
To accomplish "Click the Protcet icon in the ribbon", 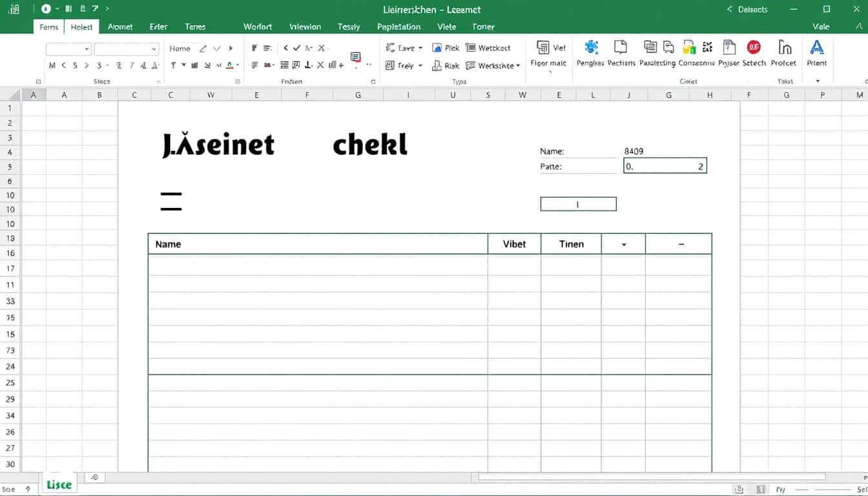I will tap(784, 48).
